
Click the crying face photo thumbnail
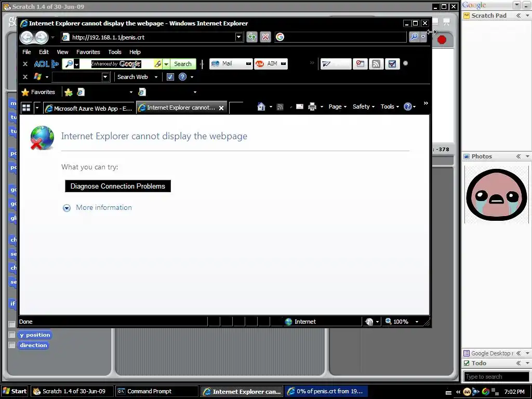click(x=496, y=195)
